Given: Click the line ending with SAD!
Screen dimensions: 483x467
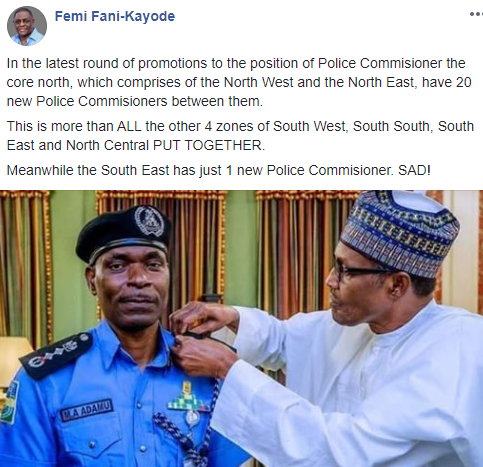Looking at the screenshot, I should [x=219, y=170].
